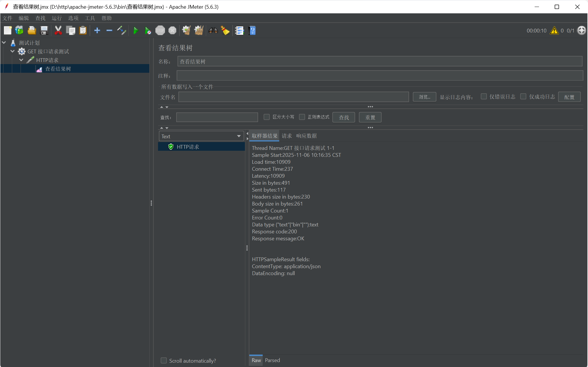The image size is (588, 367).
Task: Open the 运行 menu
Action: 57,18
